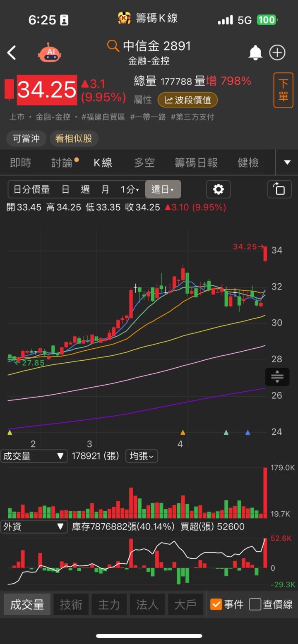This screenshot has height=644, width=298.
Task: Tap the green event triangle marker
Action: point(226,433)
